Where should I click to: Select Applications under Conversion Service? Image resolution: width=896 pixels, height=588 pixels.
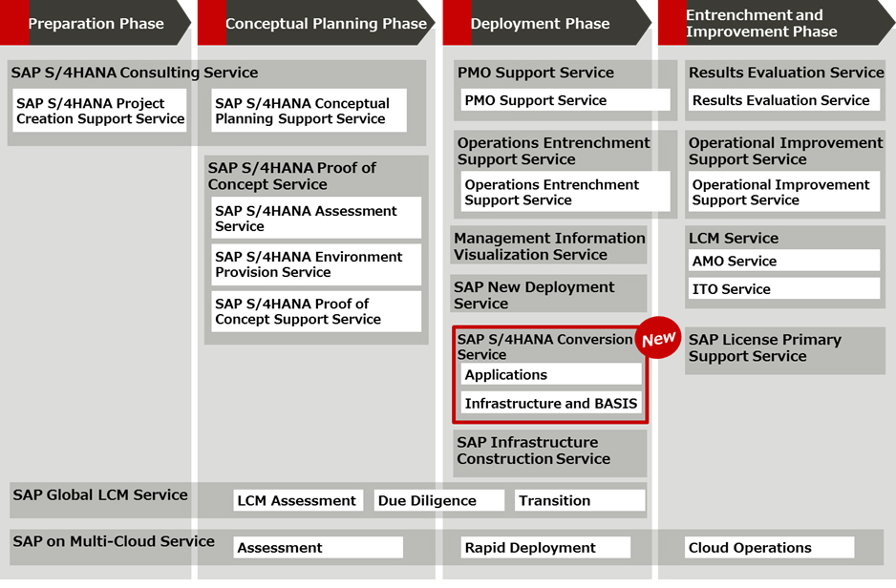coord(550,375)
